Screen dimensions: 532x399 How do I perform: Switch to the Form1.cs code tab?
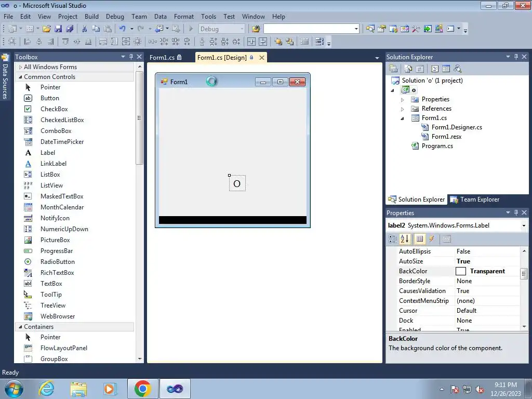click(x=165, y=57)
